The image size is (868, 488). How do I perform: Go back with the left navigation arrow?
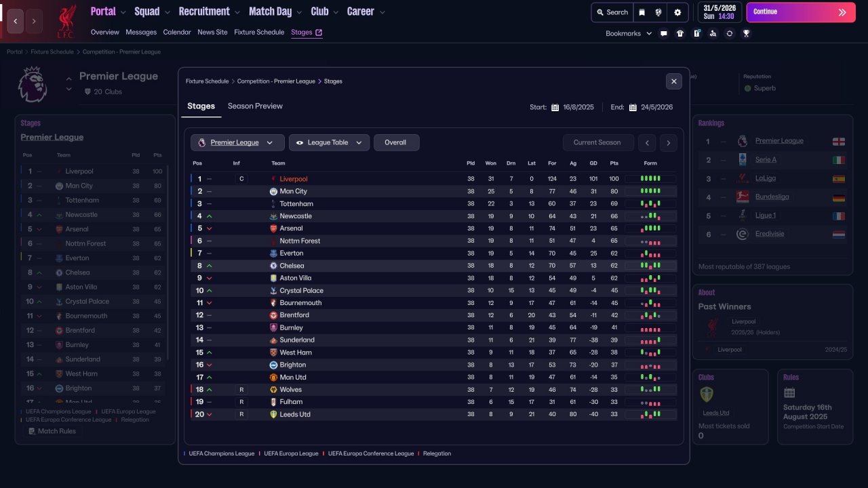(15, 21)
